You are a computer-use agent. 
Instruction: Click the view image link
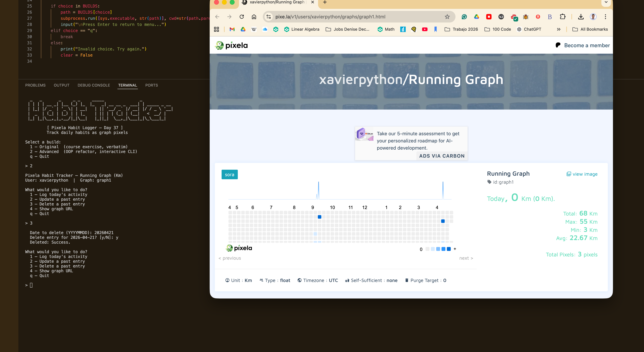[582, 174]
